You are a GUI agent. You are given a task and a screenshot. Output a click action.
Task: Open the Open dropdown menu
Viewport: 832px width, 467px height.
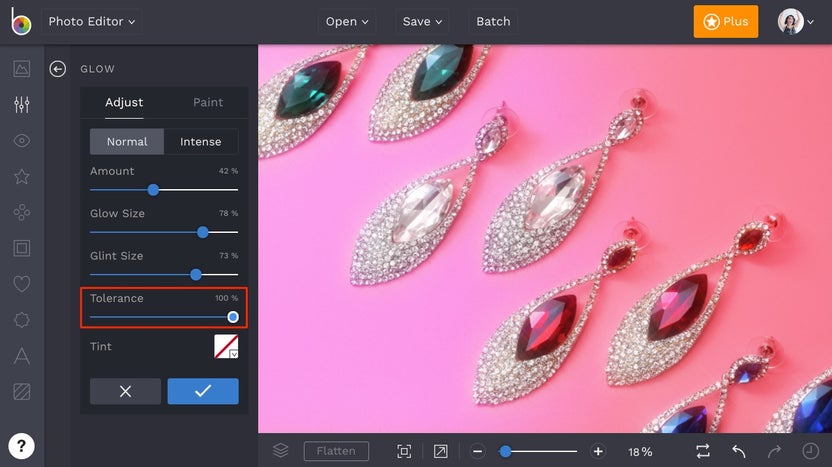click(347, 21)
